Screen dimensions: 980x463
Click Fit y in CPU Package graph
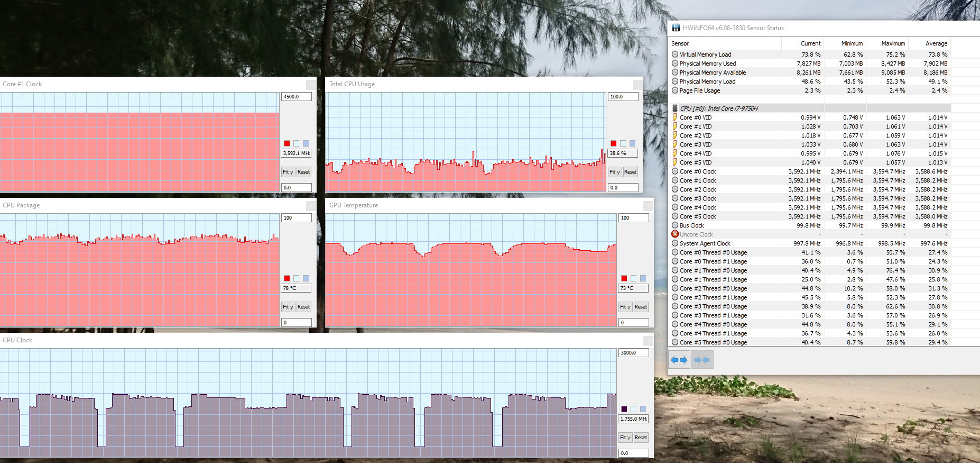click(x=288, y=307)
